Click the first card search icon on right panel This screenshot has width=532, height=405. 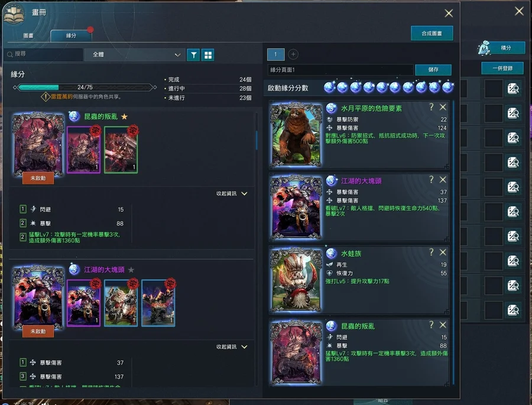click(513, 88)
